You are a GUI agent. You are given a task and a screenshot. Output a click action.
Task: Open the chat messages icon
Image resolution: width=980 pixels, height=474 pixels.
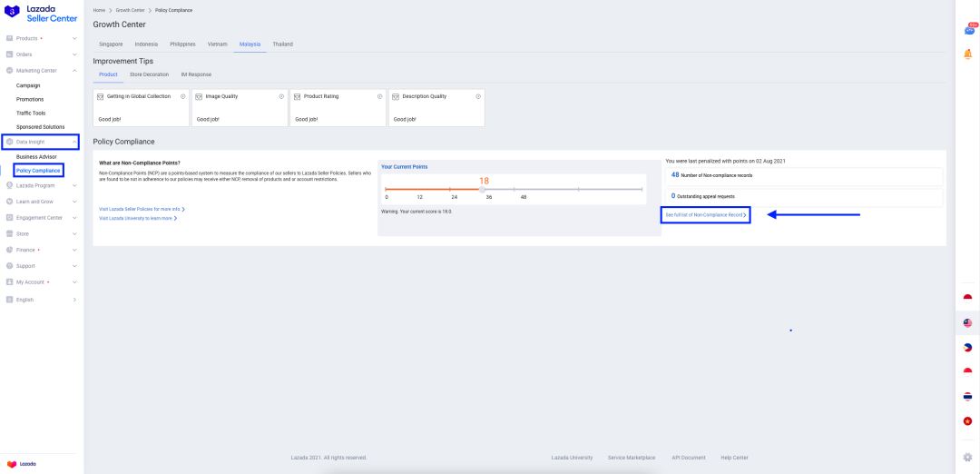click(x=969, y=29)
